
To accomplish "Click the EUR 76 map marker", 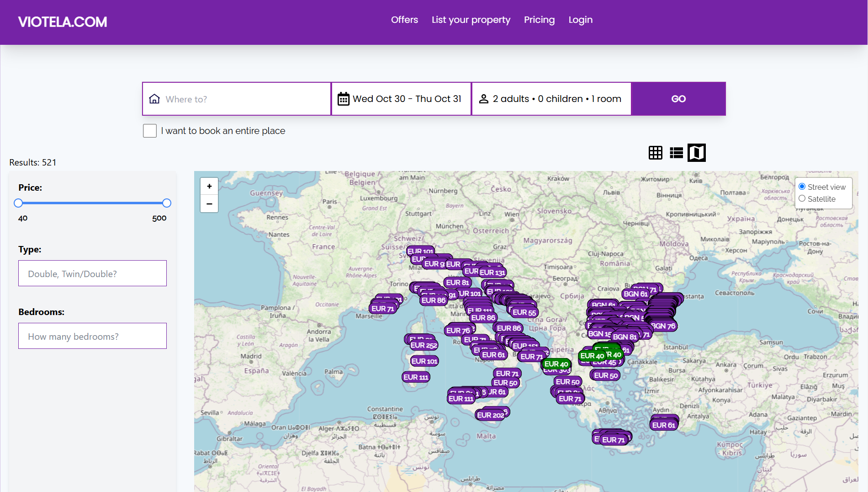I will 458,330.
